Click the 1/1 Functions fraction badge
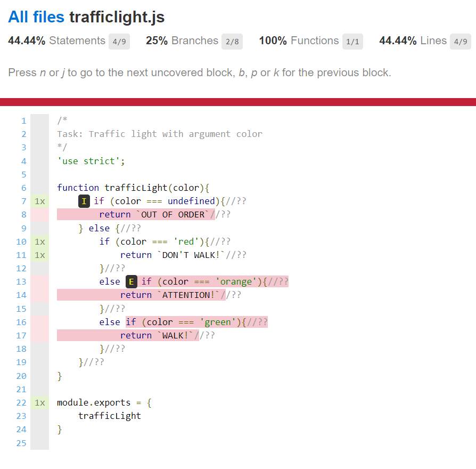This screenshot has height=469, width=476. [x=352, y=42]
